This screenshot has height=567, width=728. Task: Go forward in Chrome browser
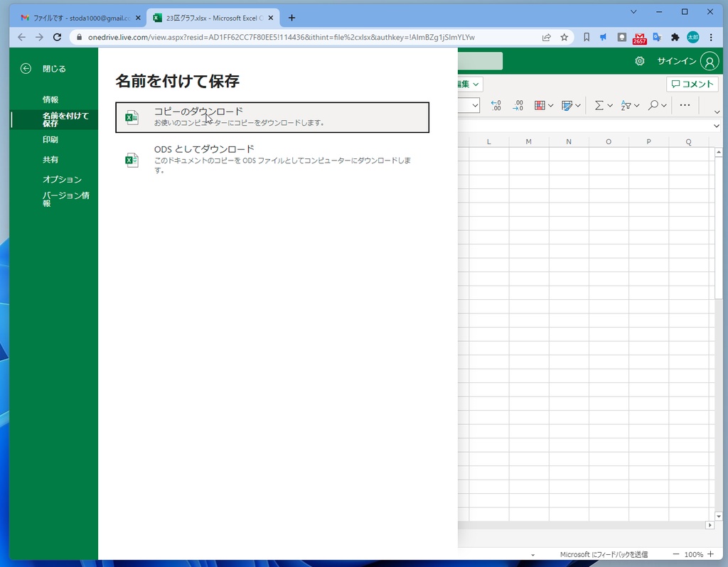(39, 37)
